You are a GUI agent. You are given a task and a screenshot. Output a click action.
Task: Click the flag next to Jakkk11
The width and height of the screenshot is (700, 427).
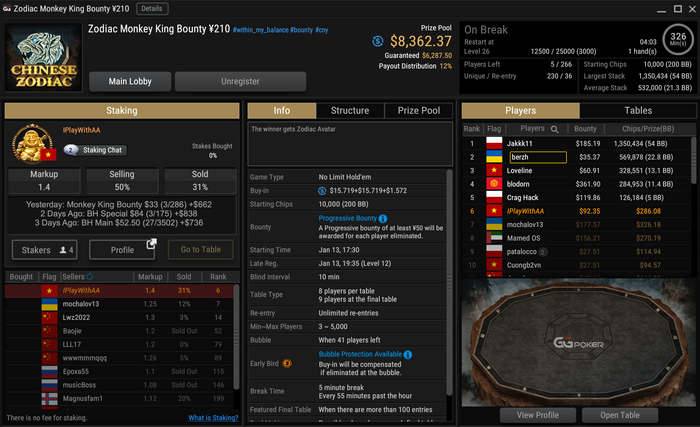pyautogui.click(x=494, y=143)
